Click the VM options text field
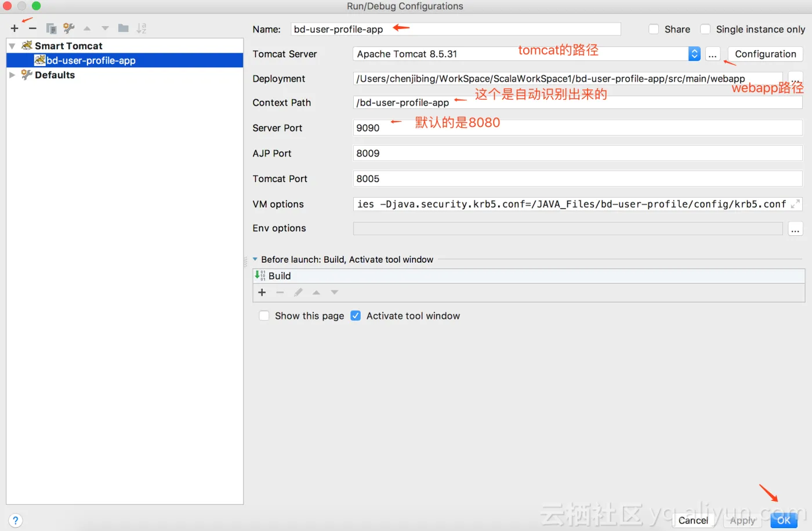The image size is (812, 531). (x=571, y=204)
